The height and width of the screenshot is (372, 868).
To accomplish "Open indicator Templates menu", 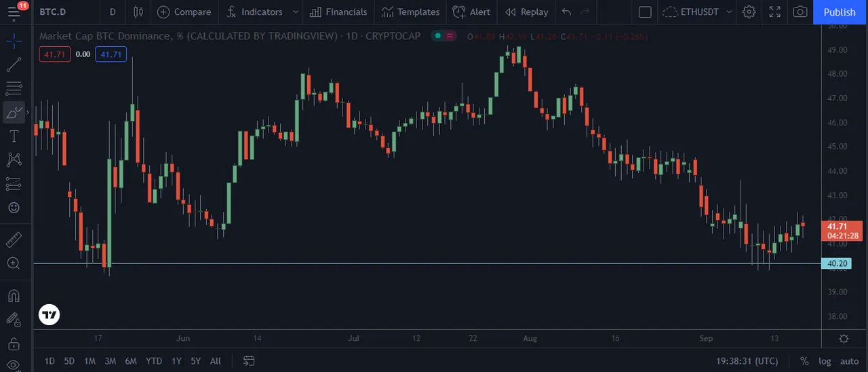I will pyautogui.click(x=410, y=12).
